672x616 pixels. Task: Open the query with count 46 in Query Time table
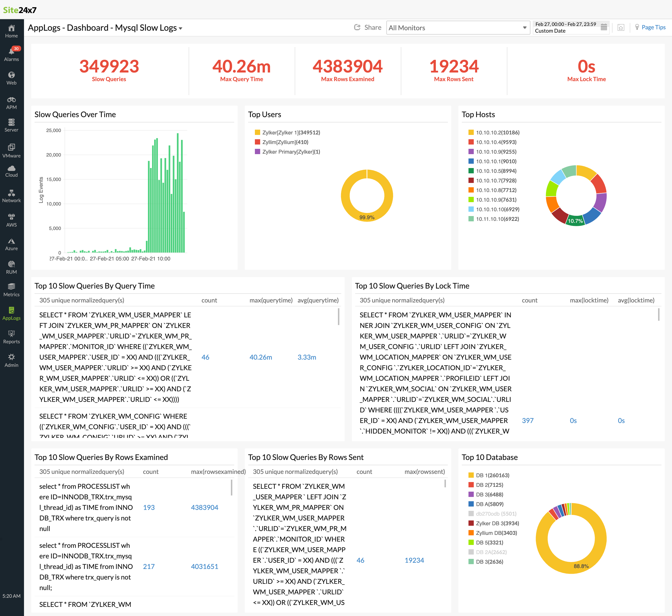pos(205,357)
